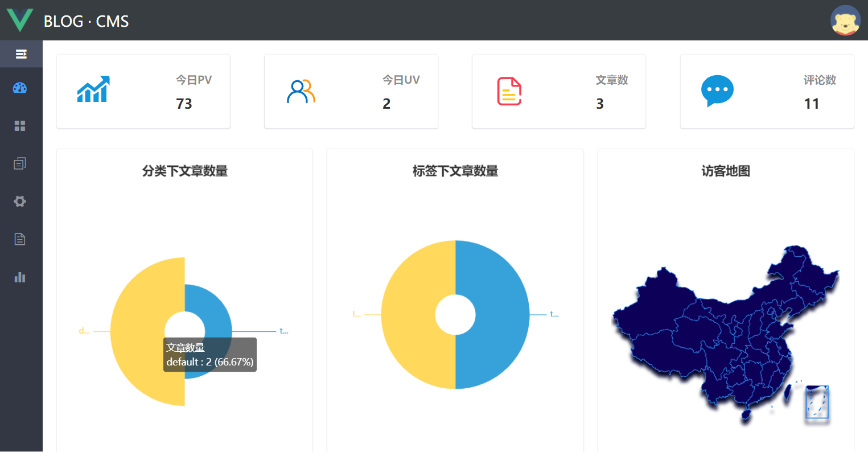Click the 文章数 label

click(612, 80)
